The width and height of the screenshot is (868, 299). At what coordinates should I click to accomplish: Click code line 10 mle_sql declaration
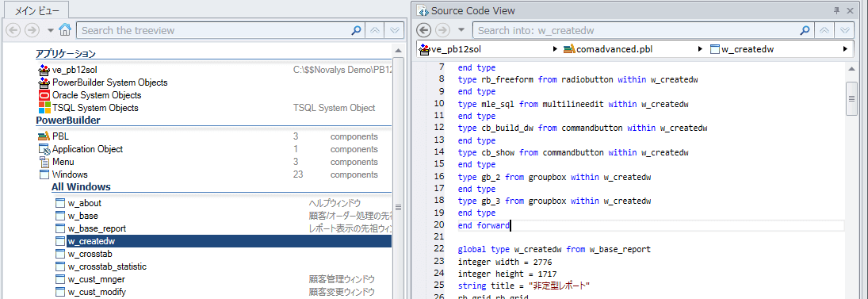[x=573, y=104]
